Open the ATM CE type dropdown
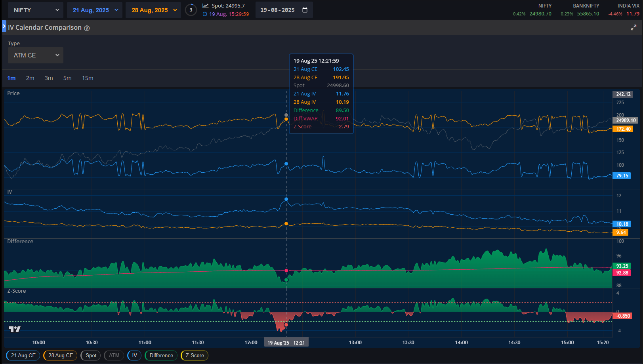 coord(36,55)
